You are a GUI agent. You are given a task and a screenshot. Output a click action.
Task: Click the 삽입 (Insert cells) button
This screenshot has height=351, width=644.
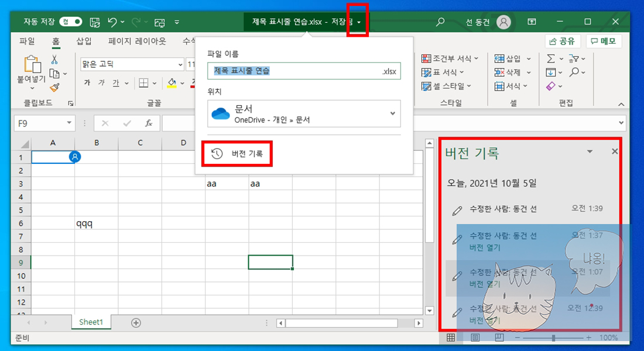tap(507, 58)
